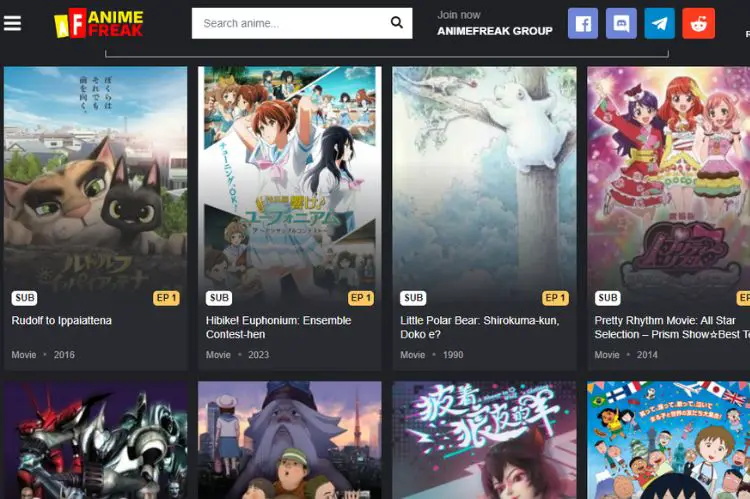Viewport: 750px width, 499px height.
Task: Open the bearded old man poster
Action: click(x=290, y=440)
